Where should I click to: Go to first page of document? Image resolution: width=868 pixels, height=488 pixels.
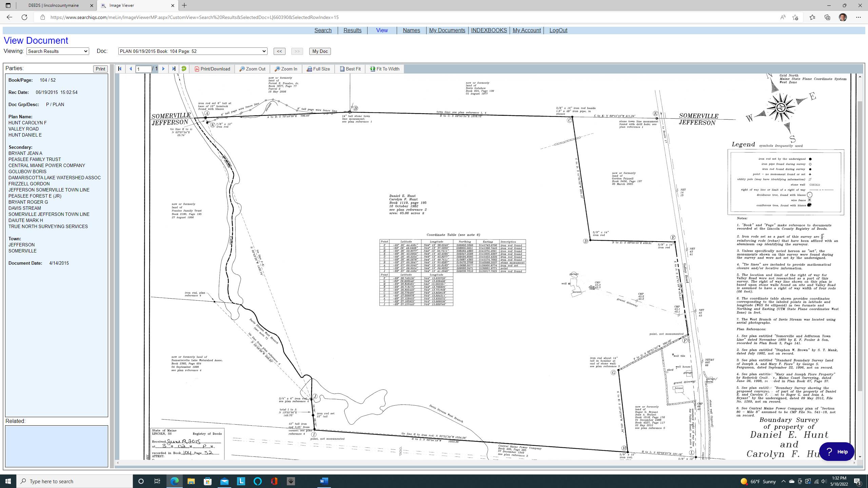coord(120,69)
